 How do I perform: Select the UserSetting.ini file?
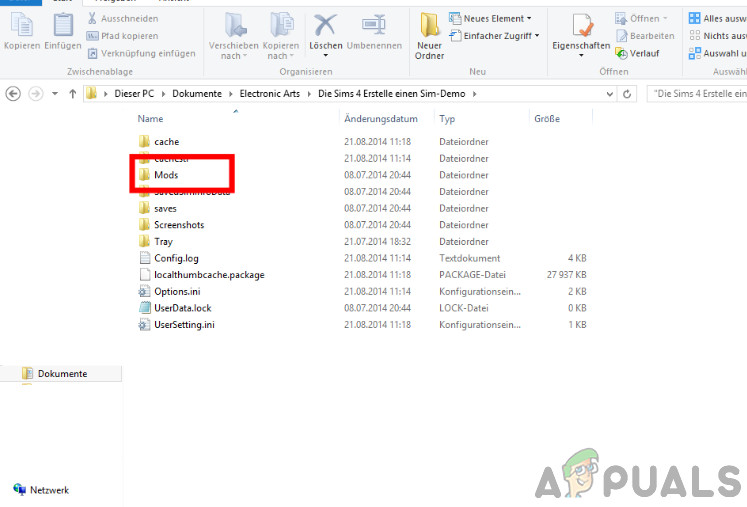coord(184,325)
